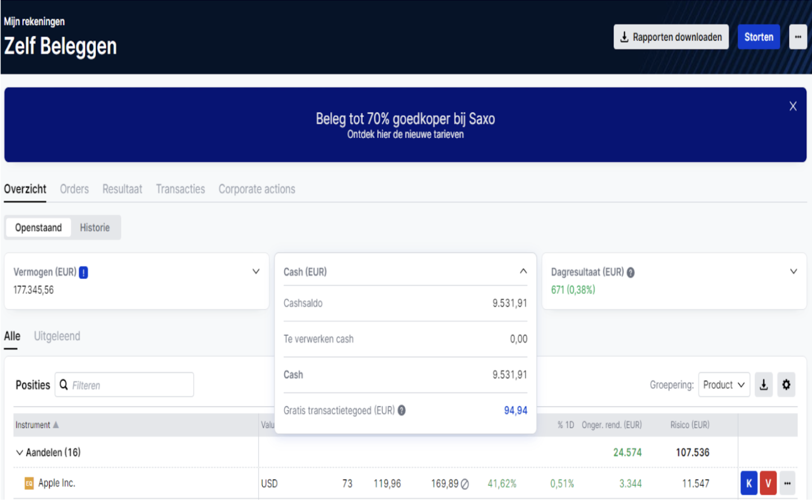This screenshot has height=504, width=812.
Task: Click the orange EQ icon beside Apple Inc.
Action: click(29, 483)
